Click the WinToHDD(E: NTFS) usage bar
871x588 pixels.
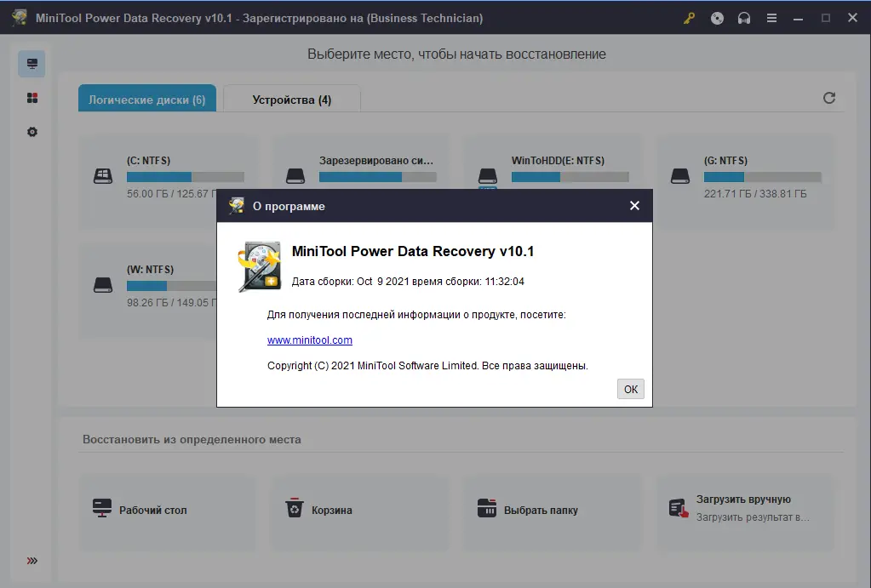[570, 177]
